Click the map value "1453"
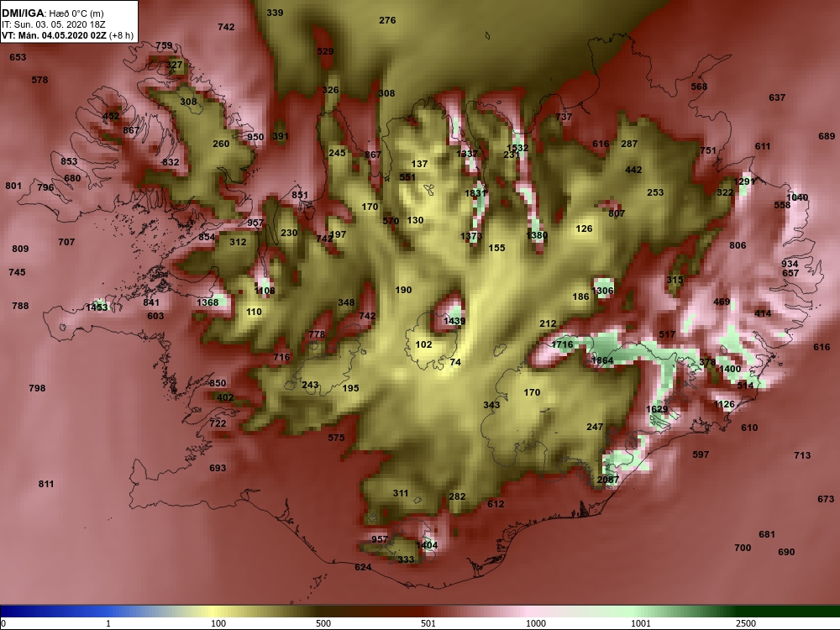 97,307
